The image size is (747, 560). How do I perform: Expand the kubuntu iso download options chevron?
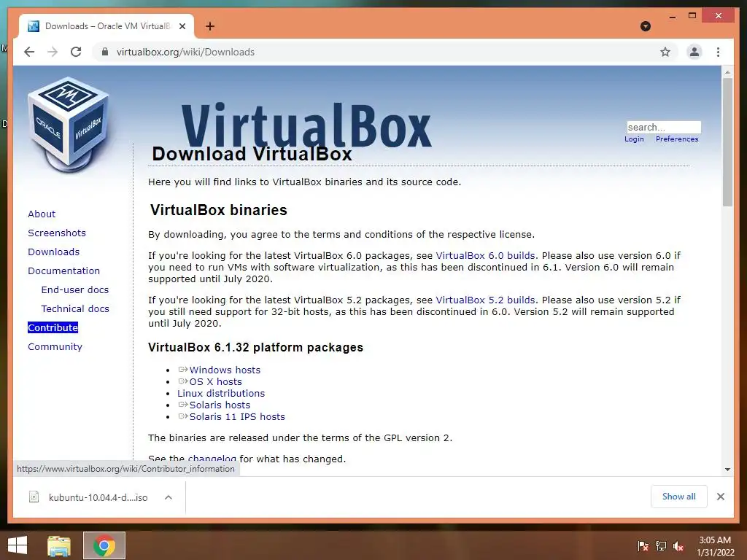coord(169,497)
